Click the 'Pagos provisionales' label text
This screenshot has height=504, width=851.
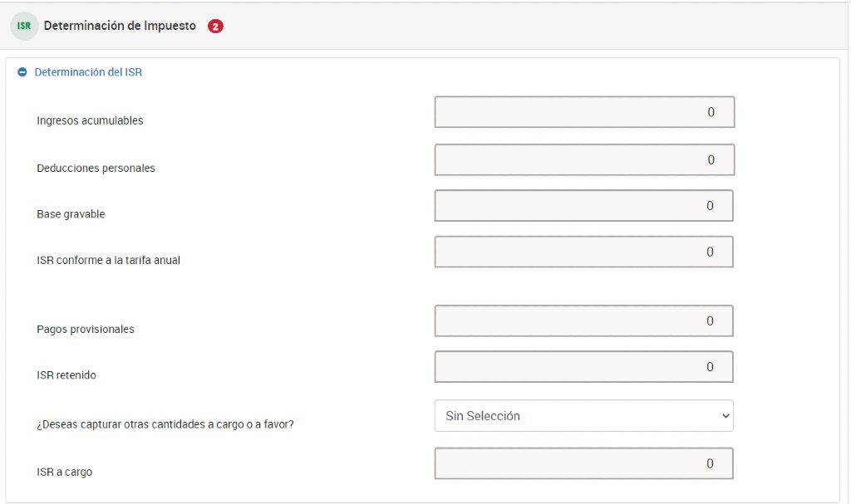coord(86,329)
